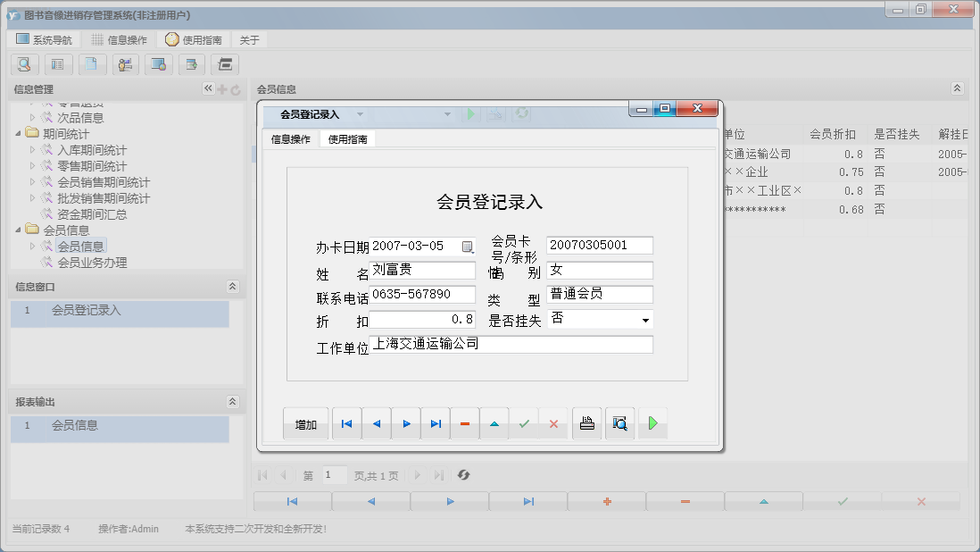
Task: Open the 系统导航 menu
Action: coord(44,38)
